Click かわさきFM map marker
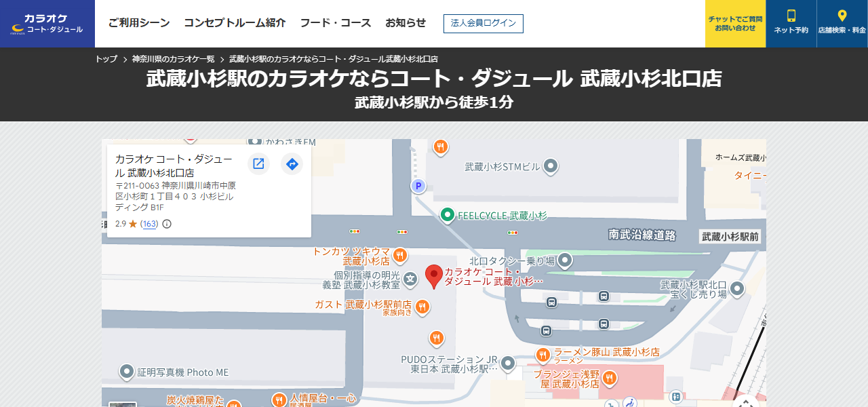Viewport: 868px width, 407px height. [254, 142]
